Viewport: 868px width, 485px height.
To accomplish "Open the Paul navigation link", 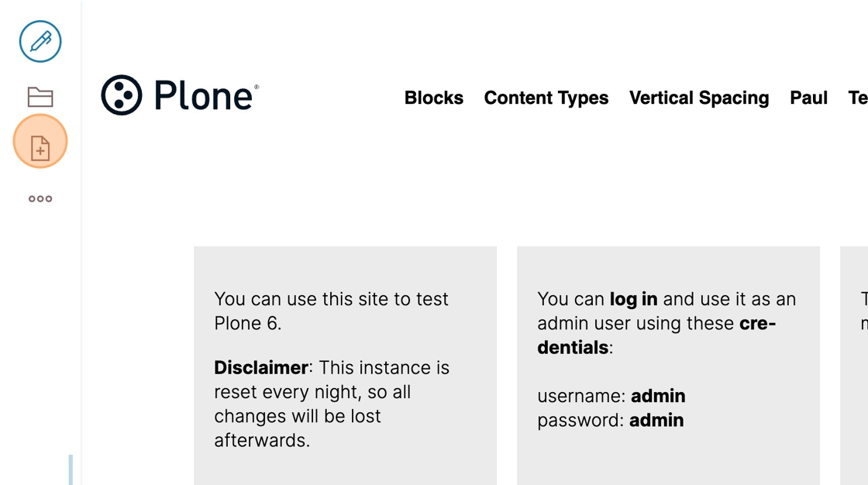I will [808, 98].
